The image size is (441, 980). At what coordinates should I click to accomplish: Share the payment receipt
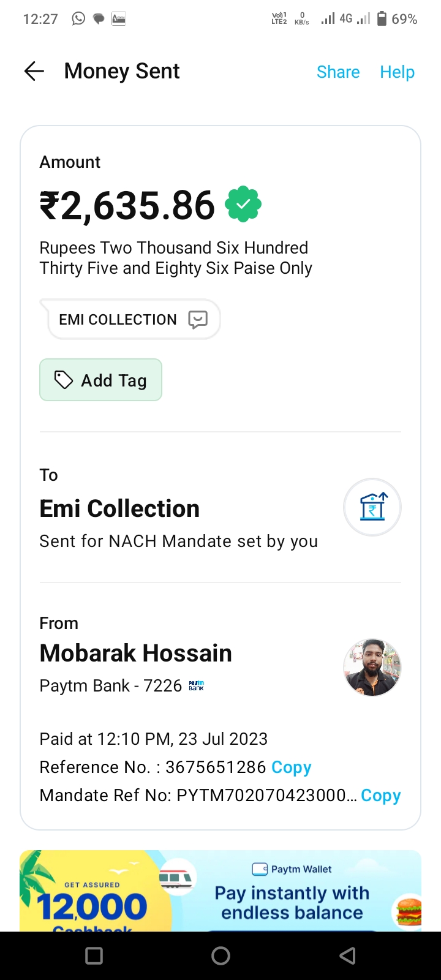pos(338,72)
